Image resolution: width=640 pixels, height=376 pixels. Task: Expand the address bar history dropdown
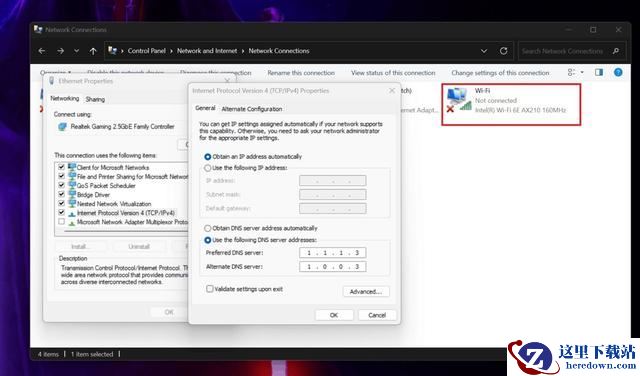(484, 51)
